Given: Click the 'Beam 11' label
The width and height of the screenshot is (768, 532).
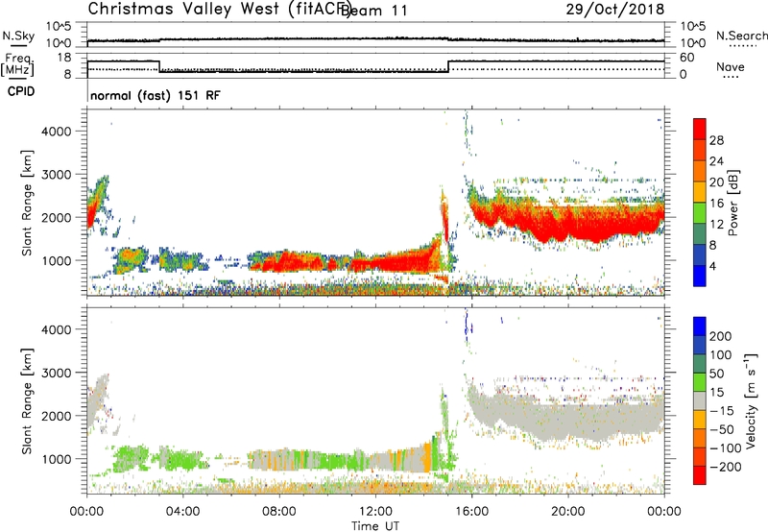Looking at the screenshot, I should tap(373, 11).
